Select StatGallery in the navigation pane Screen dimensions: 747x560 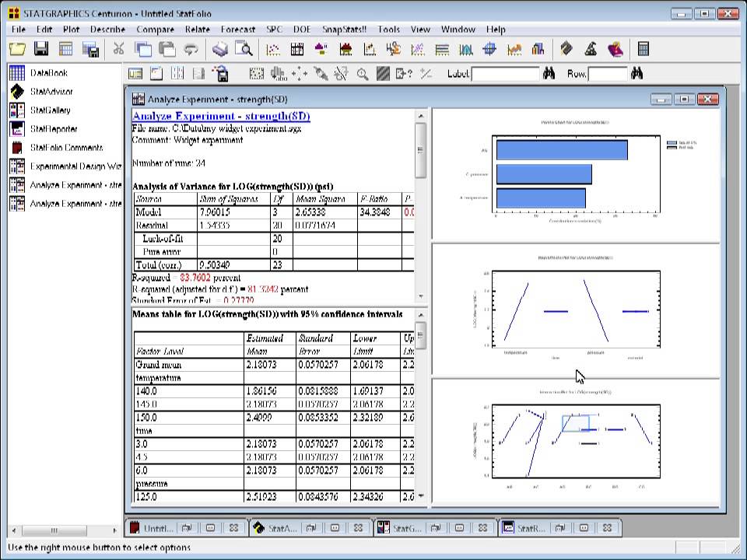[x=50, y=110]
